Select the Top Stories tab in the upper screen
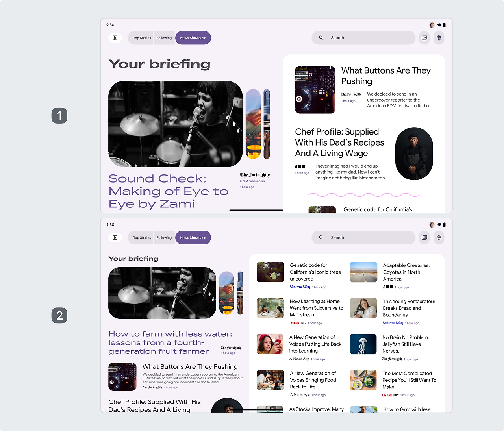Screen dimensions: 504x431 click(141, 38)
